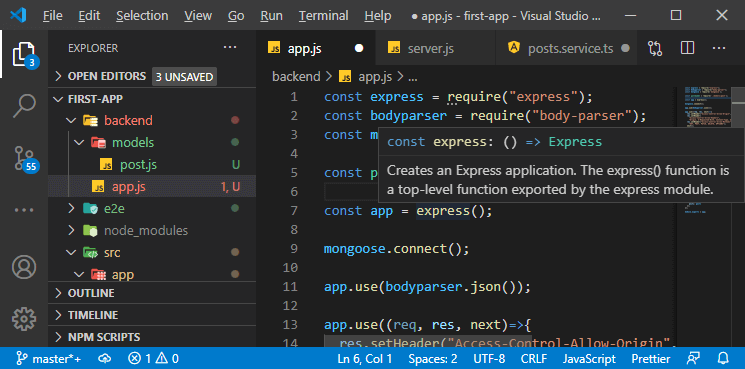Image resolution: width=745 pixels, height=369 pixels.
Task: Open the errors and warnings indicator
Action: (154, 359)
